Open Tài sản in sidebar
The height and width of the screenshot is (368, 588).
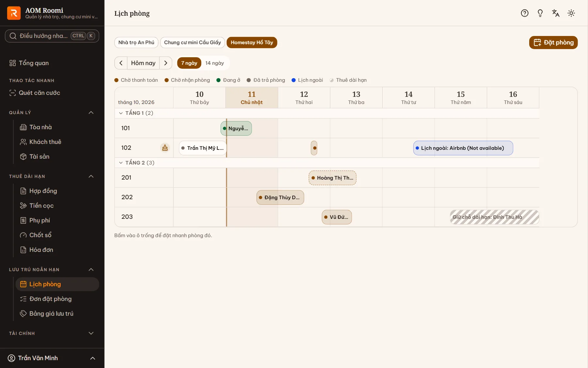[57, 157]
